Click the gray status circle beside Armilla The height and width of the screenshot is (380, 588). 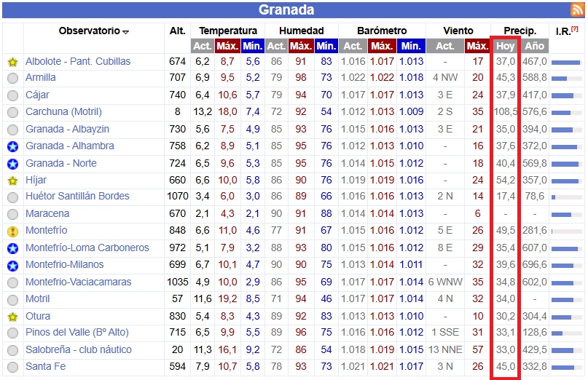point(12,79)
